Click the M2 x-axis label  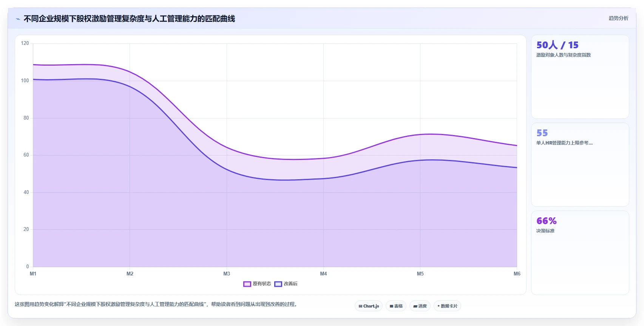pos(130,274)
